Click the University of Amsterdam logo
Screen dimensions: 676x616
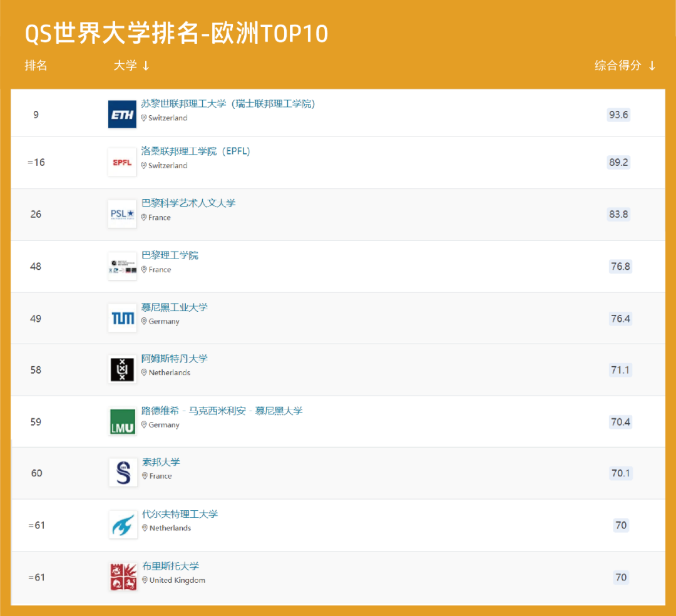(122, 369)
